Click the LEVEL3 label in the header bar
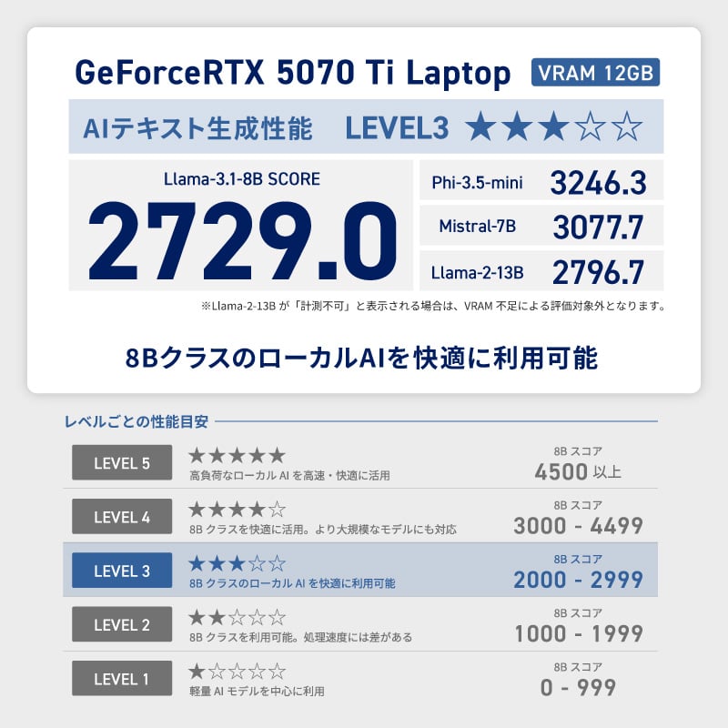Image resolution: width=728 pixels, height=728 pixels. (x=397, y=128)
